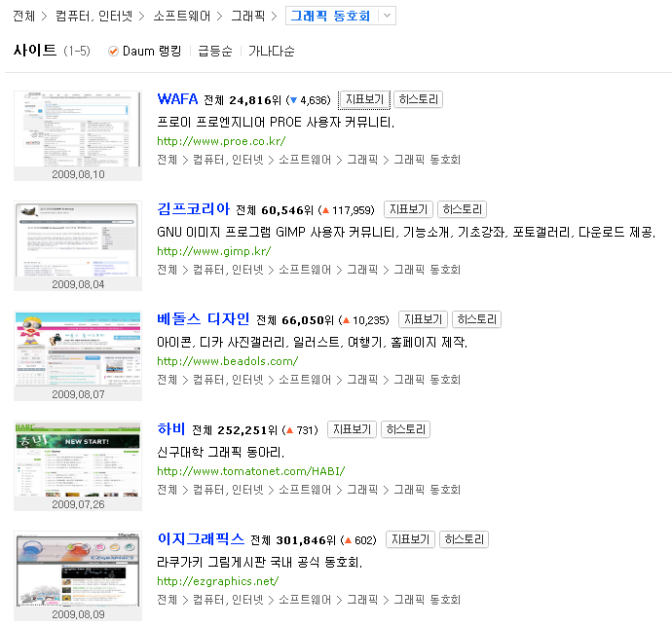Click the red up arrow beside 117,959
The height and width of the screenshot is (627, 672).
pos(325,210)
